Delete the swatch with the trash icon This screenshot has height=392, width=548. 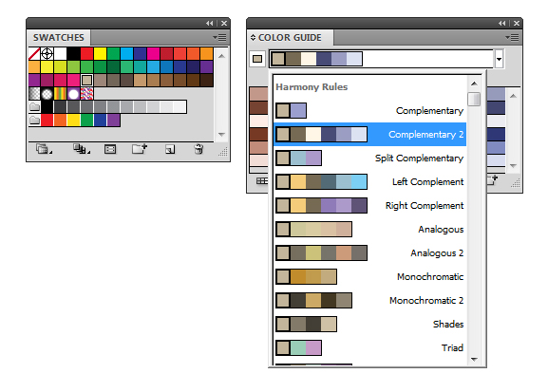[198, 149]
